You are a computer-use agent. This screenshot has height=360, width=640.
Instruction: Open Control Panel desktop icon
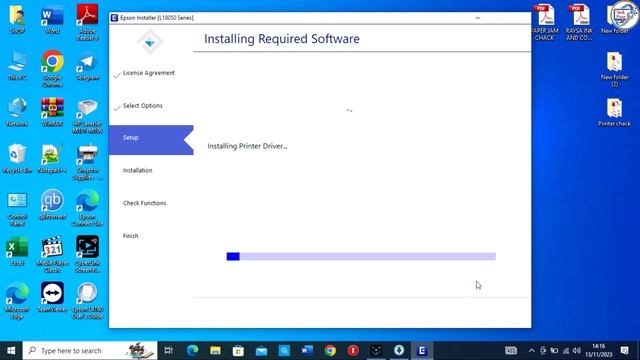point(17,209)
